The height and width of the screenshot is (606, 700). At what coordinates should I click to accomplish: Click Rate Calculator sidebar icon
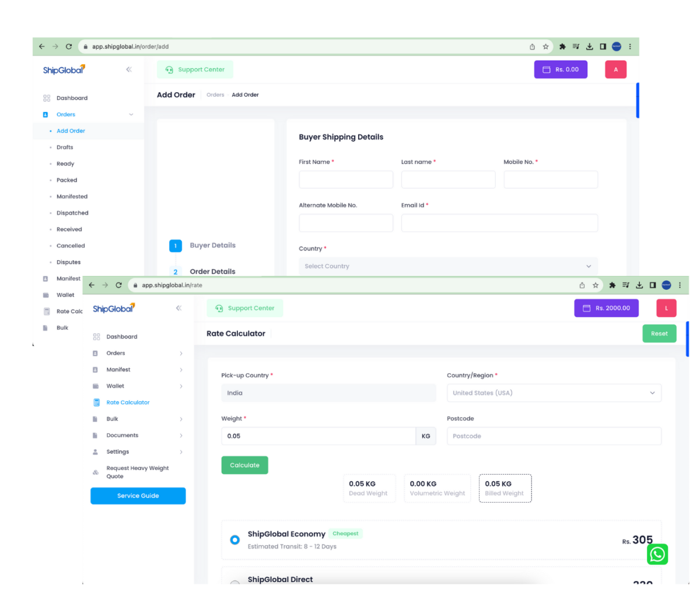click(96, 402)
